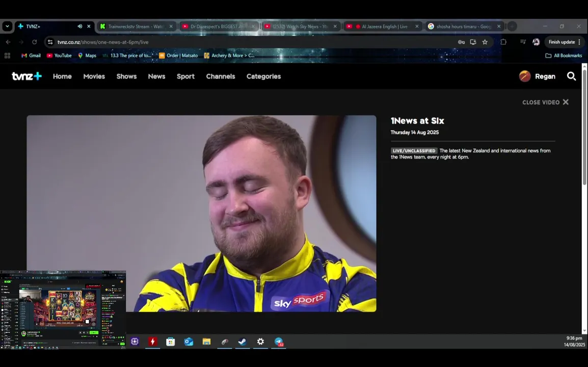
Task: Open the password manager key icon
Action: pyautogui.click(x=461, y=42)
